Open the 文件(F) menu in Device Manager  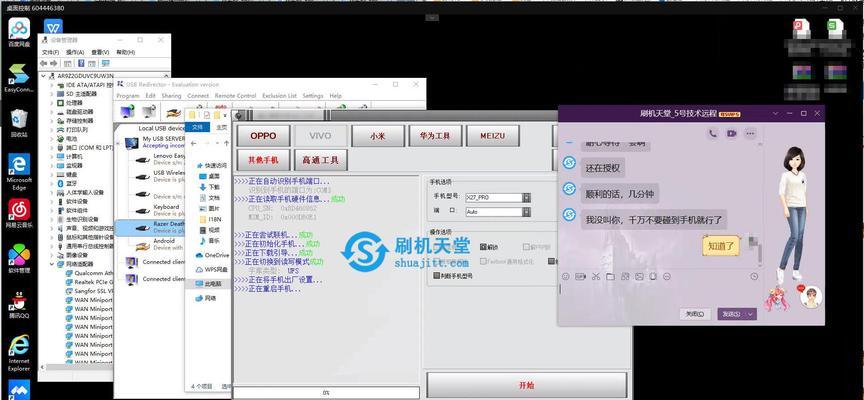51,52
